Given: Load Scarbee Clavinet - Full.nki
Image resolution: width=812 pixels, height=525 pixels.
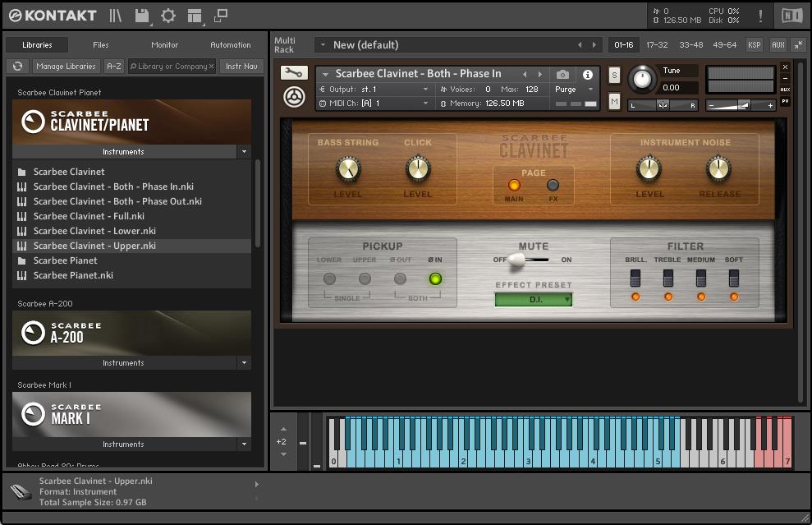Looking at the screenshot, I should 89,216.
